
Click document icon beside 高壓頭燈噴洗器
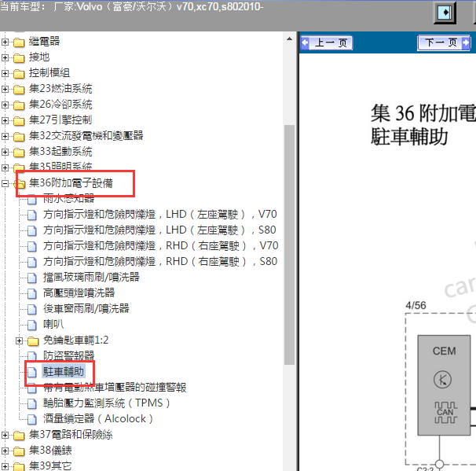[32, 293]
